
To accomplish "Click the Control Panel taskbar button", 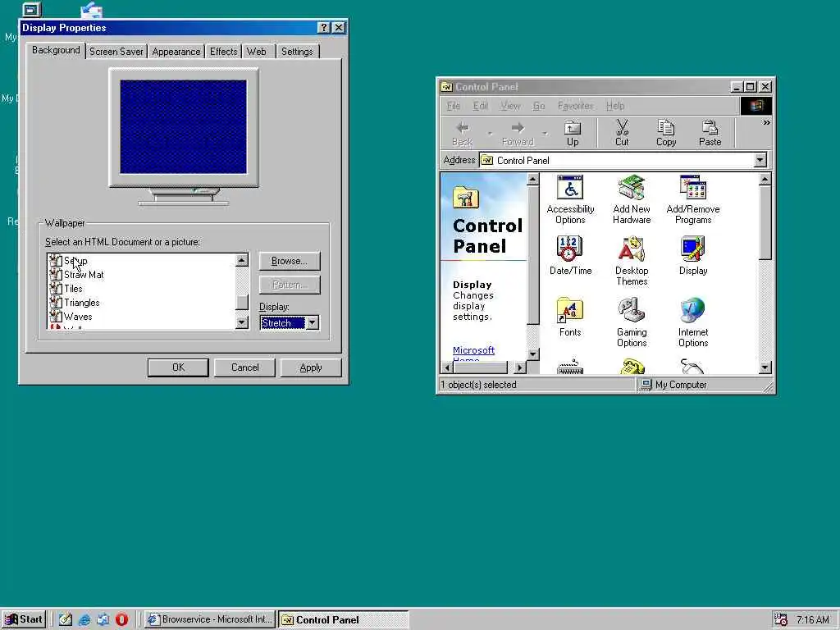I will point(344,620).
